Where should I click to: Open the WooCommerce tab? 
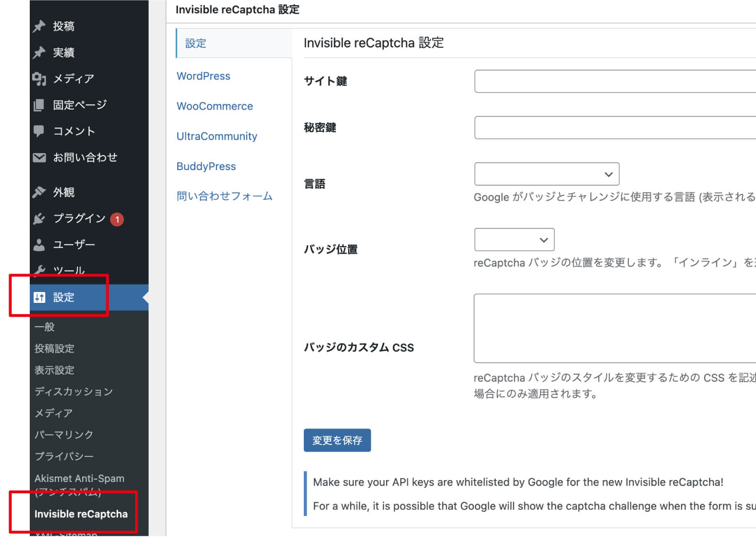[x=215, y=106]
